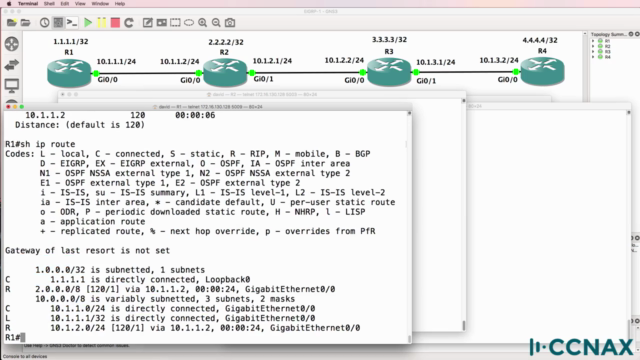Open the Window menu
640x360 pixels.
[100, 4]
